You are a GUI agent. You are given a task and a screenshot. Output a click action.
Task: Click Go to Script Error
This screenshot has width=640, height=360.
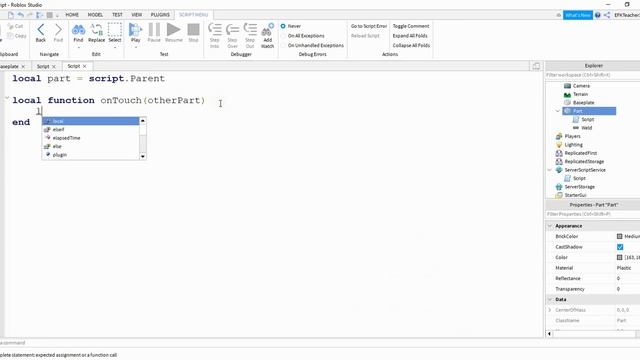[369, 26]
